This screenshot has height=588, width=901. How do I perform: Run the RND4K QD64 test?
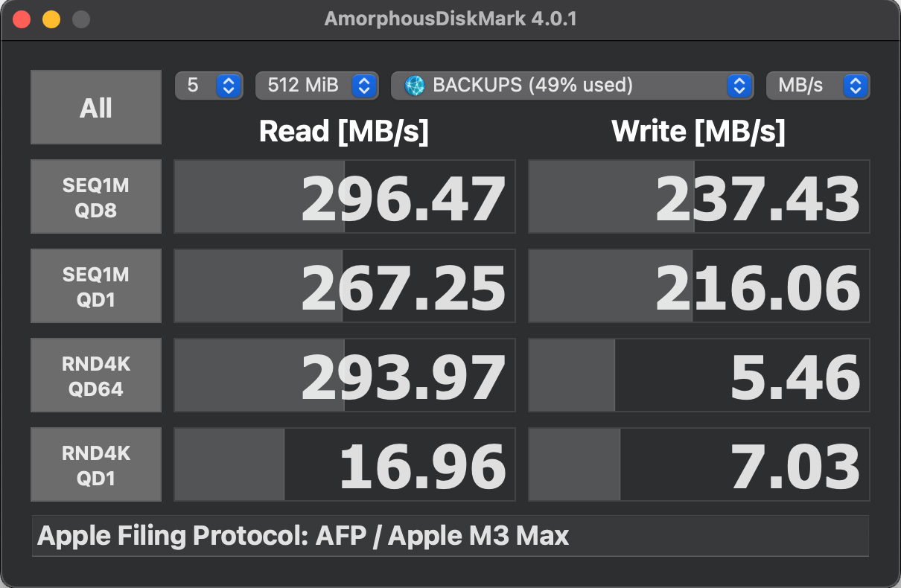click(x=96, y=376)
